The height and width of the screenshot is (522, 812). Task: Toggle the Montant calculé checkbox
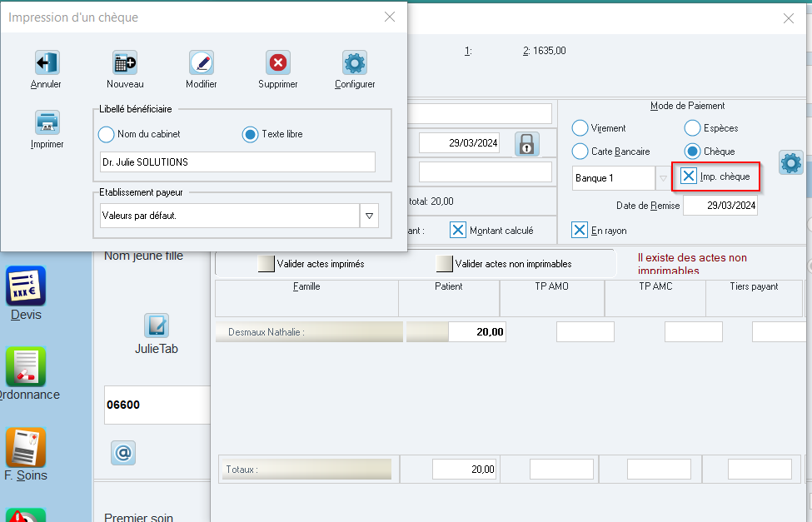point(458,230)
